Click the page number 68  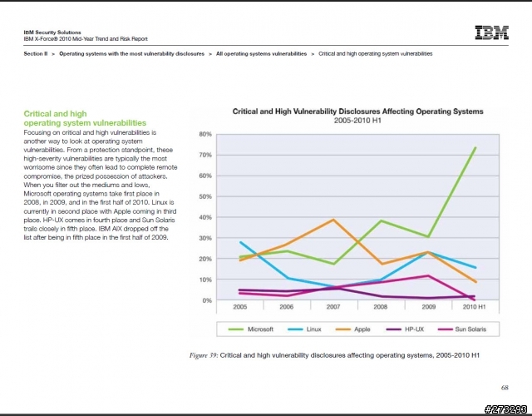pos(505,388)
